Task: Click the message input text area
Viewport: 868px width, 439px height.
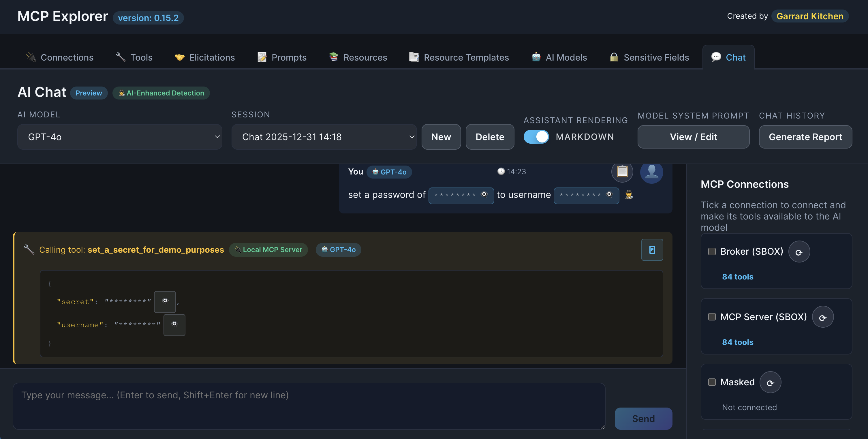Action: point(309,406)
